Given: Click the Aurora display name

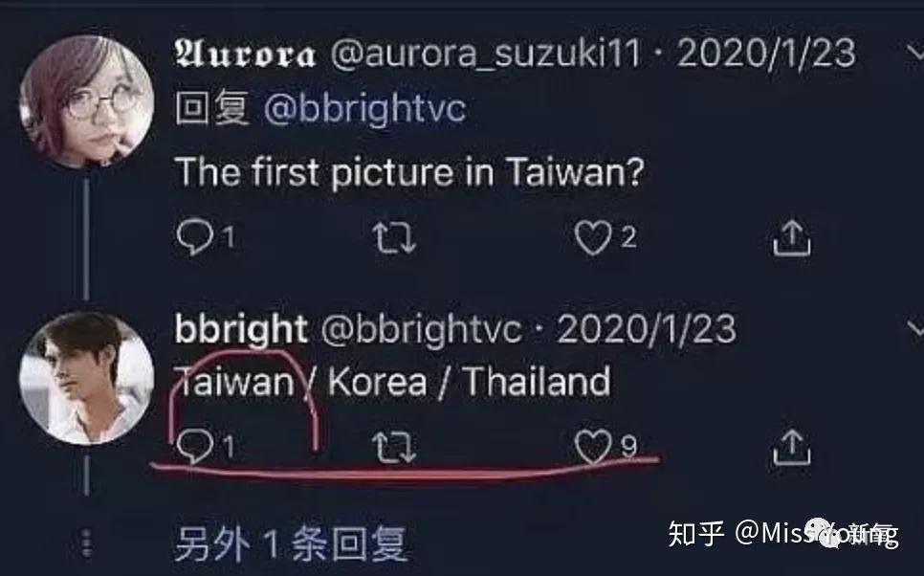Looking at the screenshot, I should coord(245,55).
